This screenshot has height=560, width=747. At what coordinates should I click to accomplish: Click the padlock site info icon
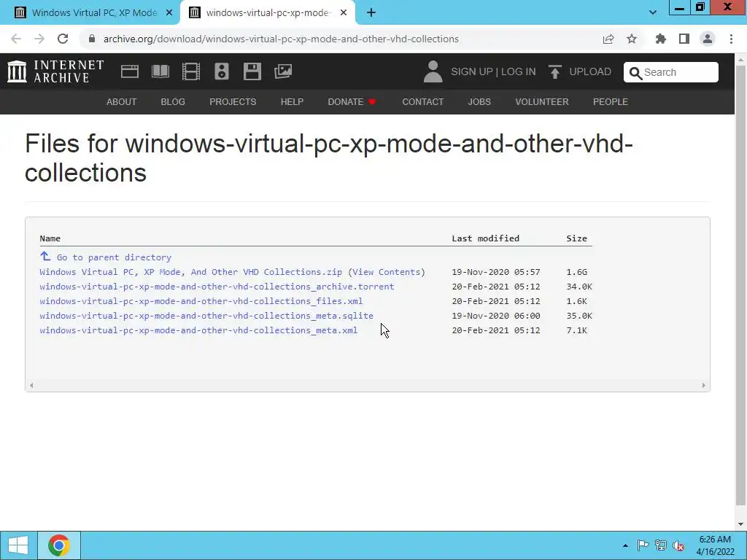click(x=91, y=39)
